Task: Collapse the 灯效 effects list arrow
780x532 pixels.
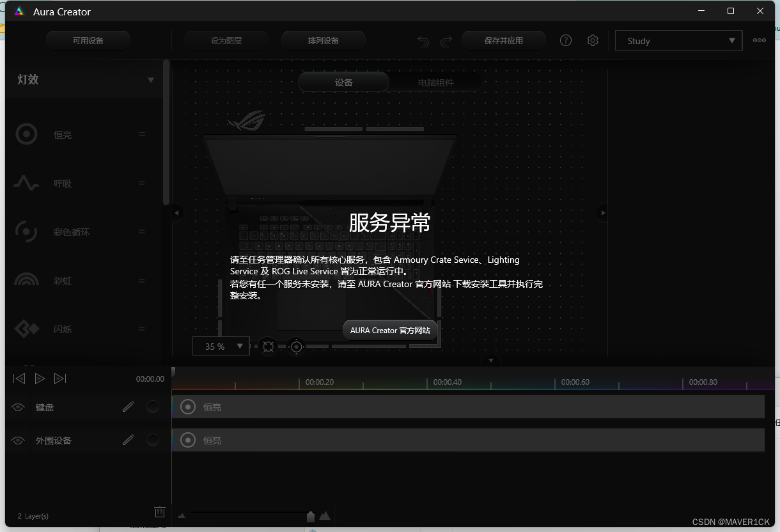Action: click(x=151, y=80)
